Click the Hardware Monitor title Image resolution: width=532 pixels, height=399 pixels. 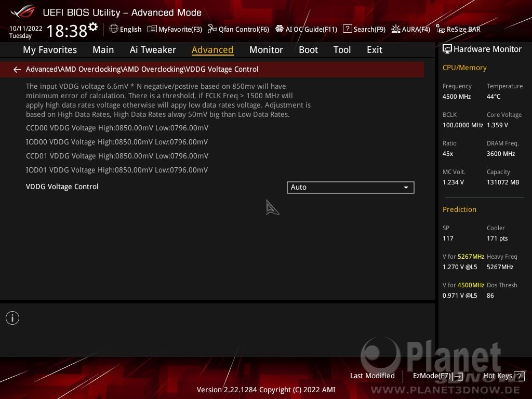tap(487, 49)
